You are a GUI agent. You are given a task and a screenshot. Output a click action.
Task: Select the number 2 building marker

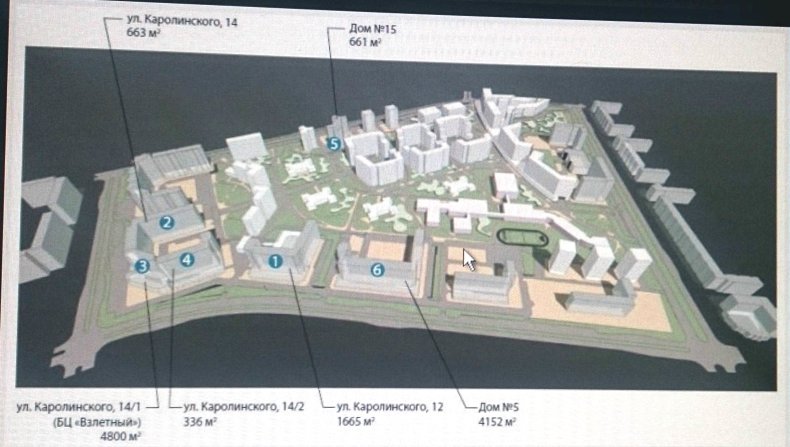168,224
